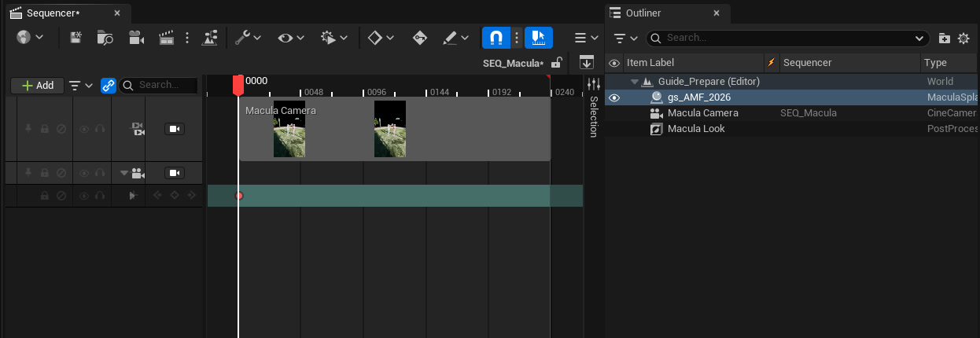Image resolution: width=980 pixels, height=338 pixels.
Task: Sort by Item Label column header
Action: pos(693,63)
